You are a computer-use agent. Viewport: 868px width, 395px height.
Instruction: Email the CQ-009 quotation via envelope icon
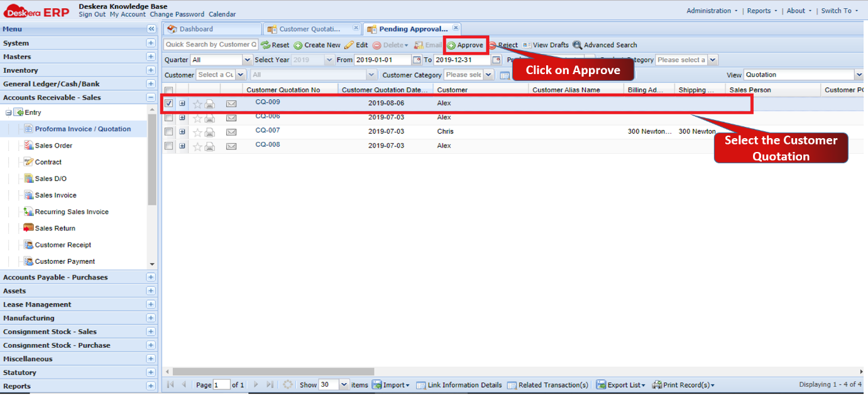click(x=231, y=104)
